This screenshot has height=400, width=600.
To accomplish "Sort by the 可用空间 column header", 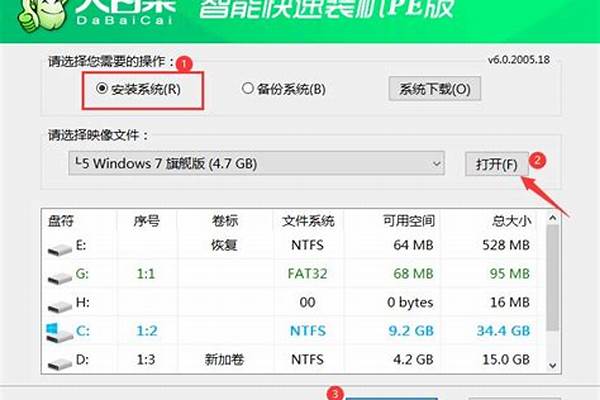I will (x=409, y=221).
